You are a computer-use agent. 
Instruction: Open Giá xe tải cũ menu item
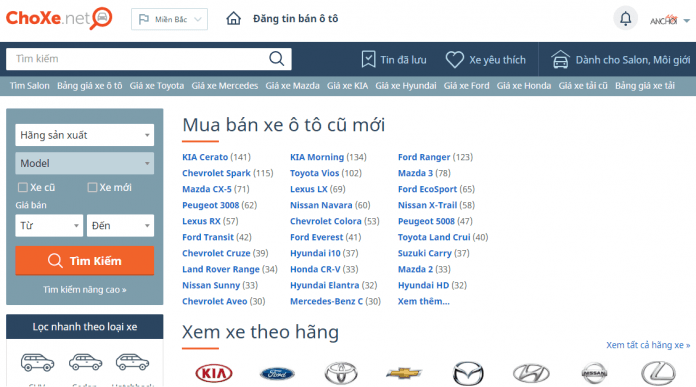tap(583, 86)
